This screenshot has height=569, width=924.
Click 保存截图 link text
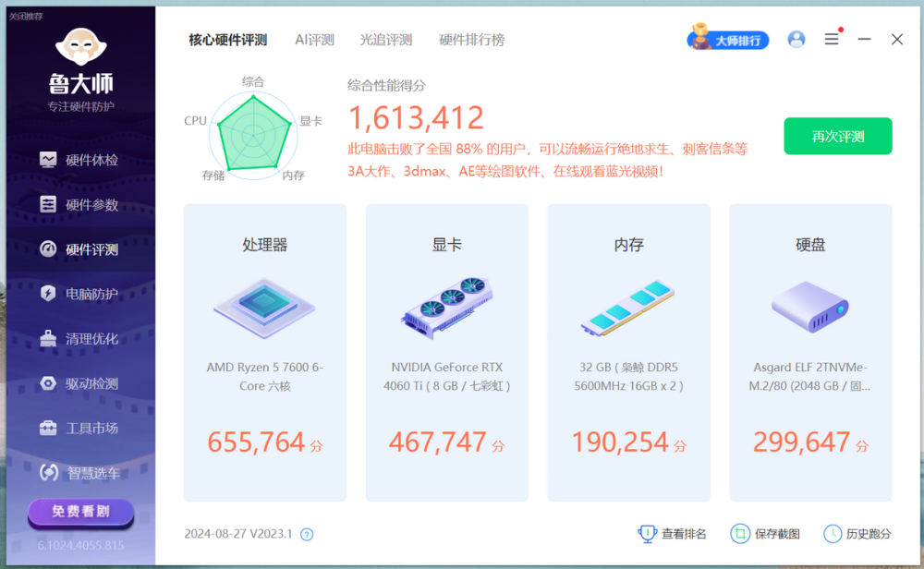(x=777, y=534)
